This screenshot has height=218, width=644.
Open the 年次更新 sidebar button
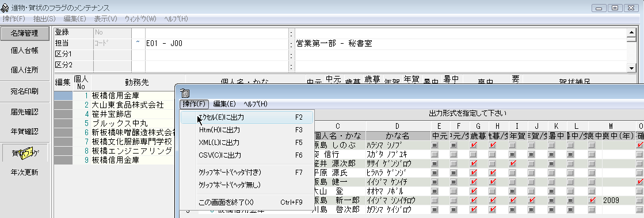[x=25, y=172]
